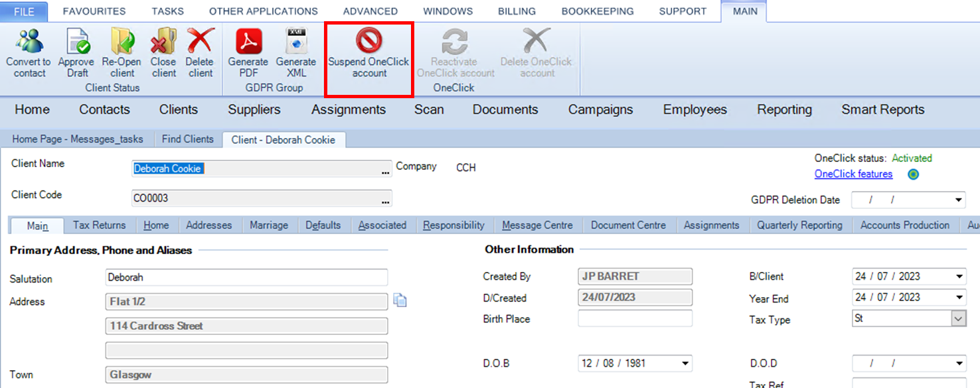Click the Salutation input field
Screen dimensions: 980x388
[246, 277]
